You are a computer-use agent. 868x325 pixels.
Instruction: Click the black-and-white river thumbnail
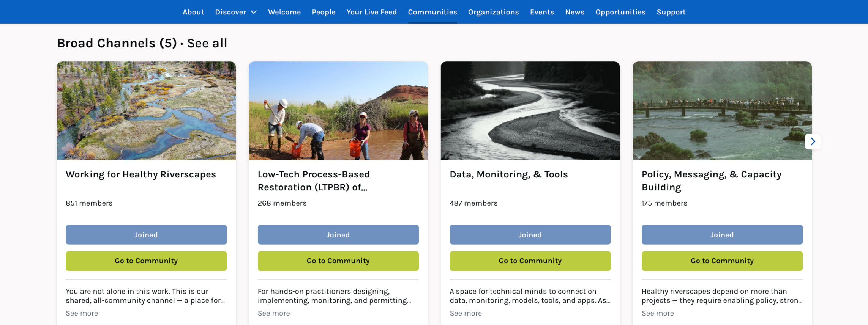(530, 111)
